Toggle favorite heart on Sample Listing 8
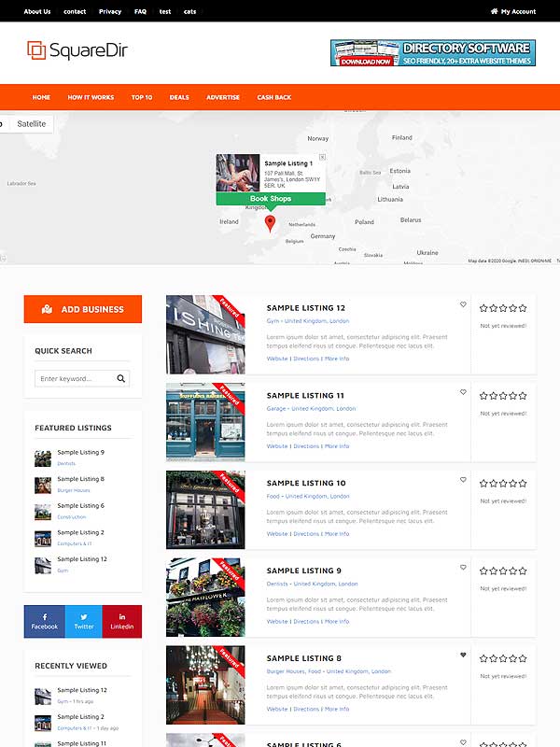Image resolution: width=560 pixels, height=747 pixels. coord(463,655)
